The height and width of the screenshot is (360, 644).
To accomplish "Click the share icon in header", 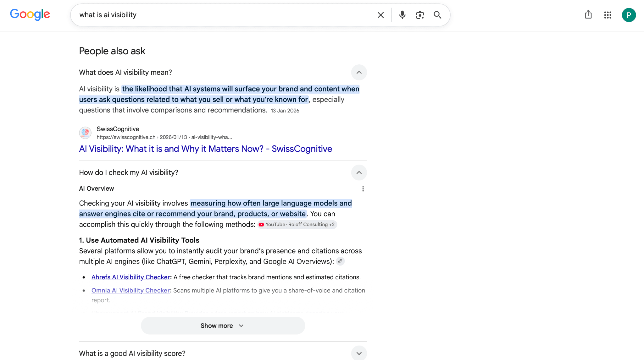I will 588,14.
